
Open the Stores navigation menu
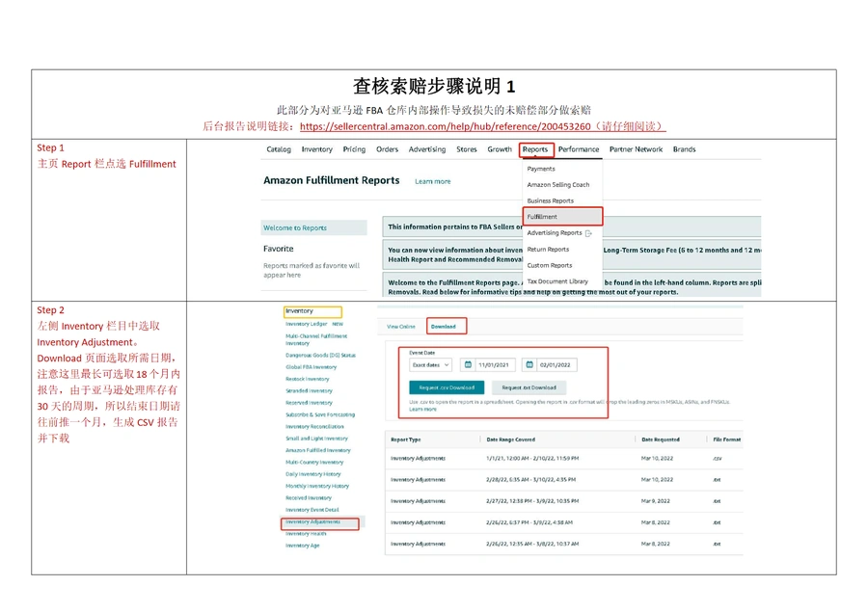(x=467, y=149)
